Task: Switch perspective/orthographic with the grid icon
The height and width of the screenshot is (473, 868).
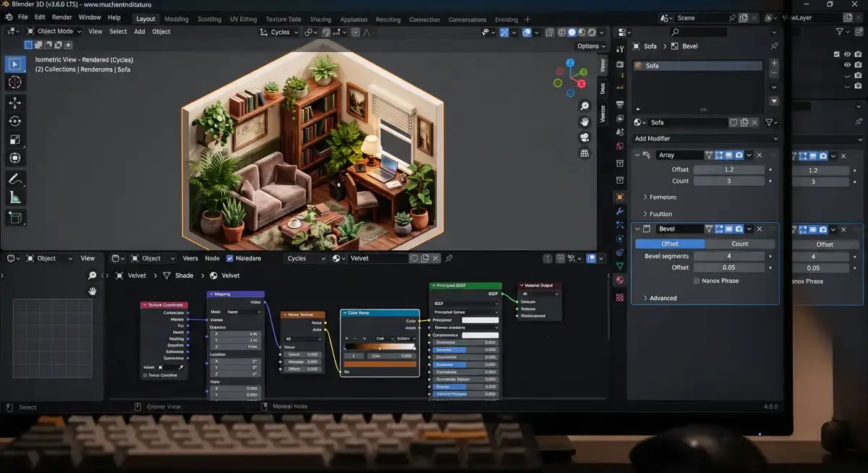Action: [584, 153]
